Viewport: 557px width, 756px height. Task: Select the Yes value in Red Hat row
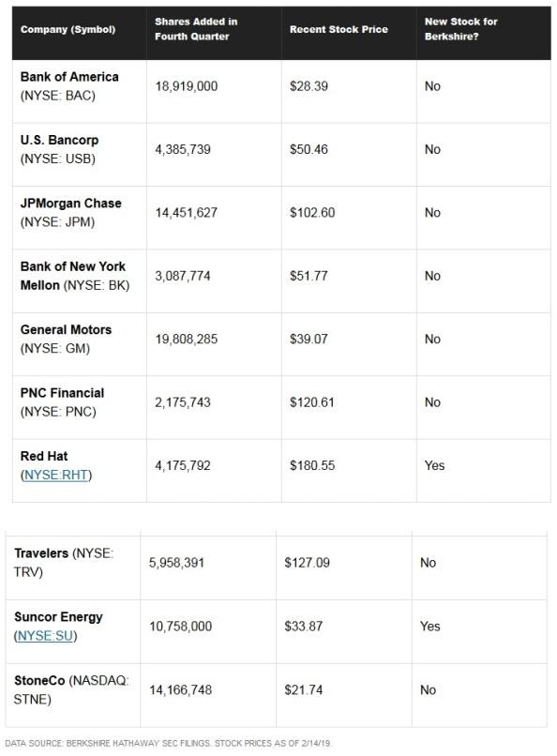(434, 465)
